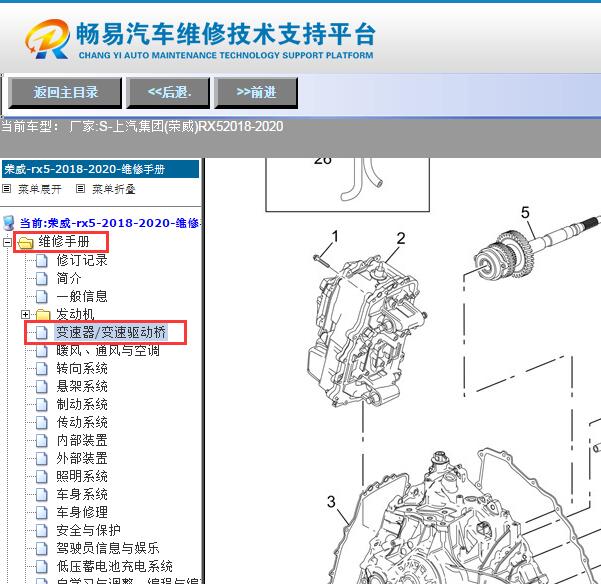Click callout number 5 in the diagram
Screen dimensions: 601x584
(525, 213)
